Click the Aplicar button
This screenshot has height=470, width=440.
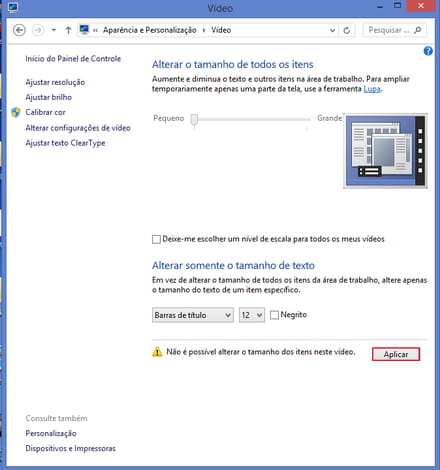pyautogui.click(x=396, y=354)
